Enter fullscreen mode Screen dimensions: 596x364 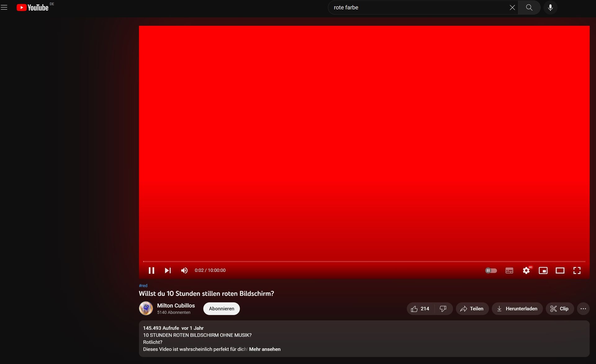(577, 270)
